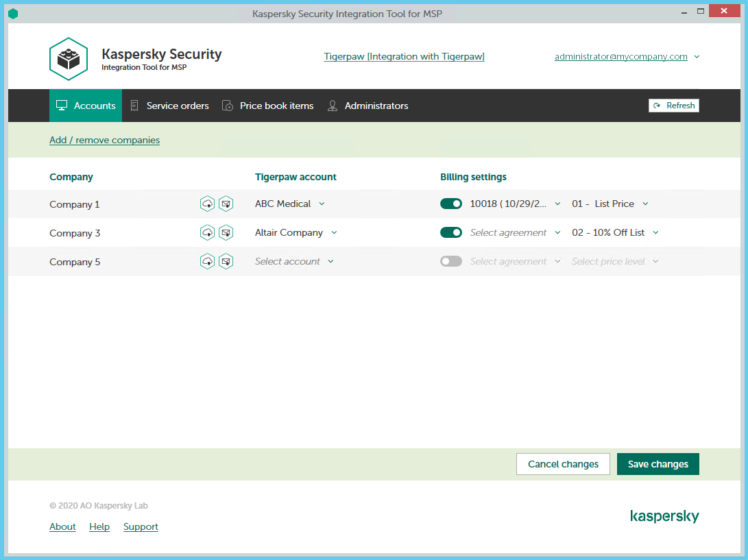Image resolution: width=748 pixels, height=560 pixels.
Task: Open the cloud console for Company 1
Action: [207, 204]
